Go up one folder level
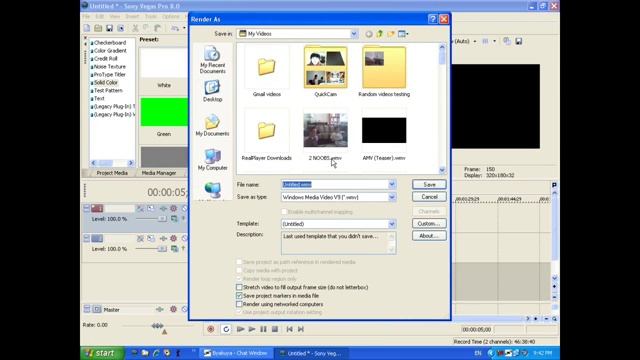Image resolution: width=640 pixels, height=360 pixels. pyautogui.click(x=380, y=34)
